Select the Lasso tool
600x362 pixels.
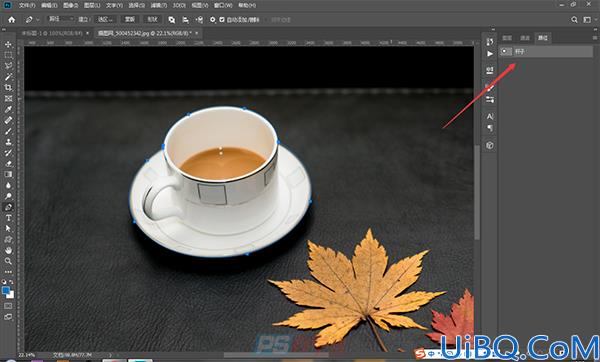pos(8,66)
